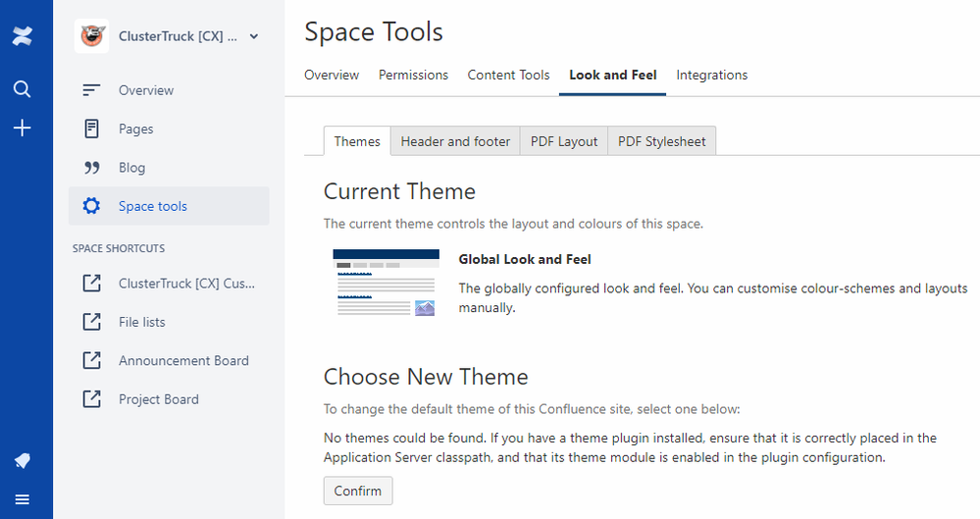Open the Content Tools tab
Screen dimensions: 980x519
tap(508, 75)
